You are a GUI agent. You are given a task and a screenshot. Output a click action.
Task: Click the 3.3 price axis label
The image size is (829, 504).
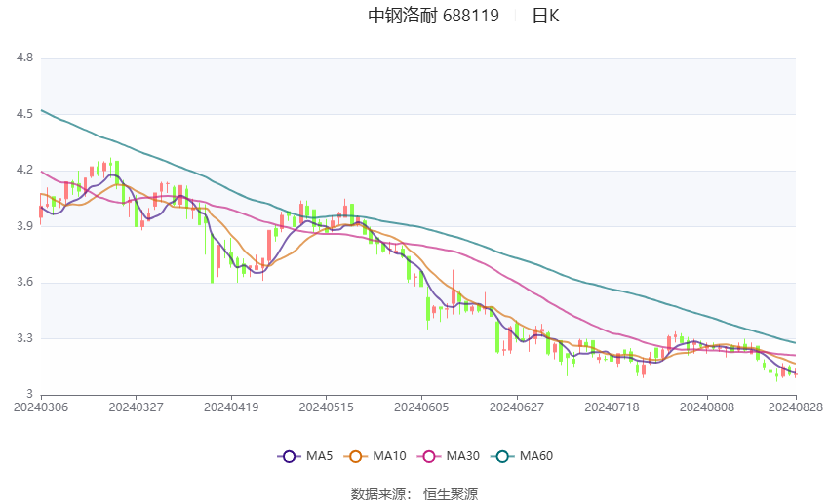click(24, 338)
